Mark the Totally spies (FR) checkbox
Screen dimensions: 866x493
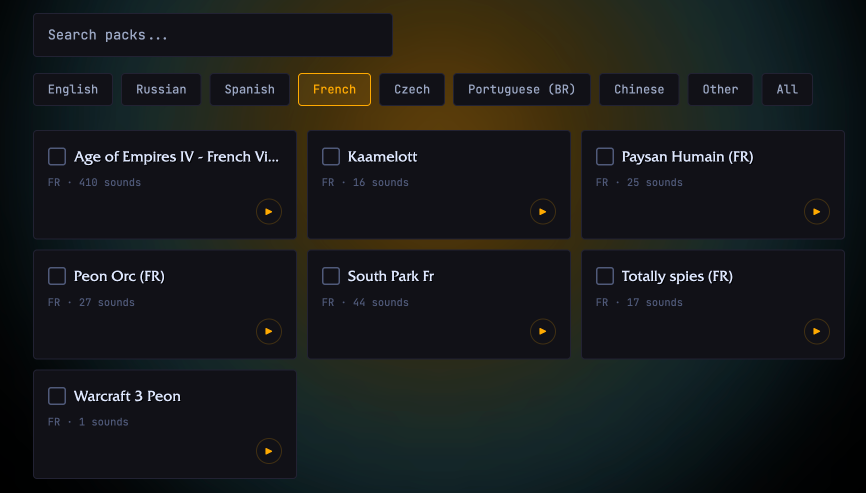(605, 276)
